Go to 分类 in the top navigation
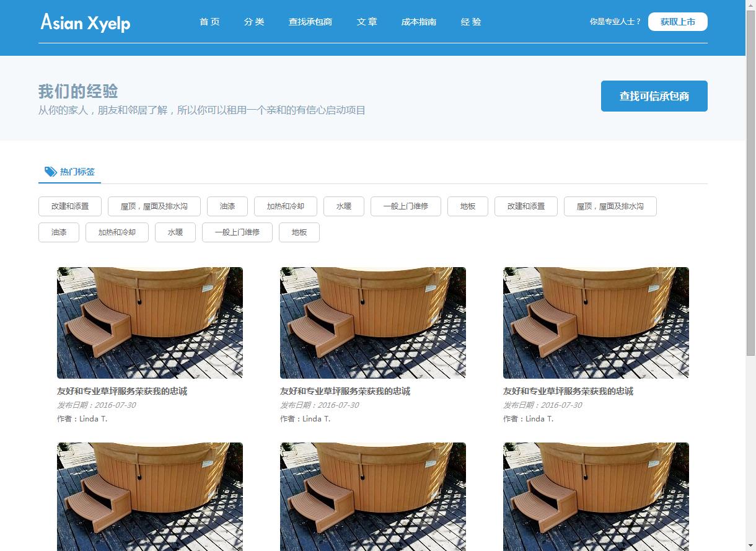The image size is (756, 551). pos(254,22)
